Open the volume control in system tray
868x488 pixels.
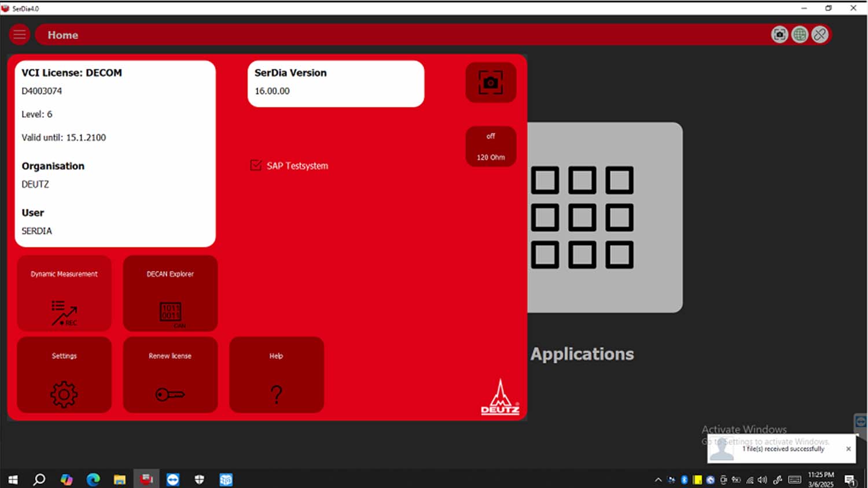click(x=763, y=480)
